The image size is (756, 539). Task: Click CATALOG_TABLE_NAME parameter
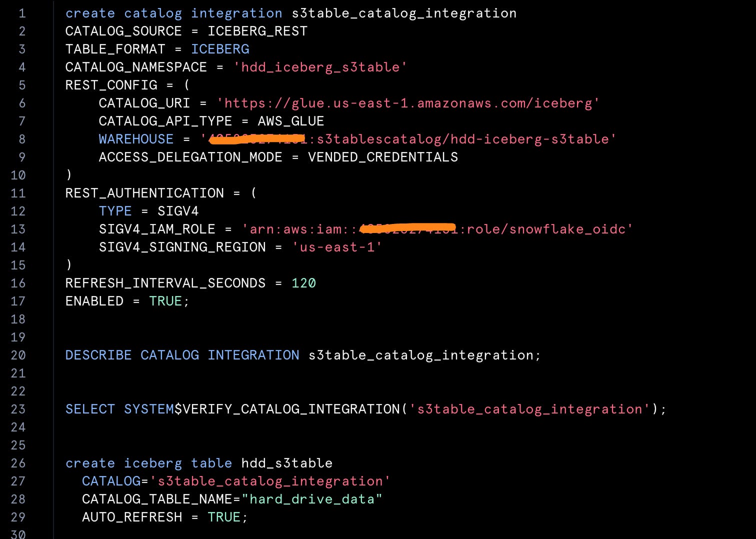click(x=157, y=499)
